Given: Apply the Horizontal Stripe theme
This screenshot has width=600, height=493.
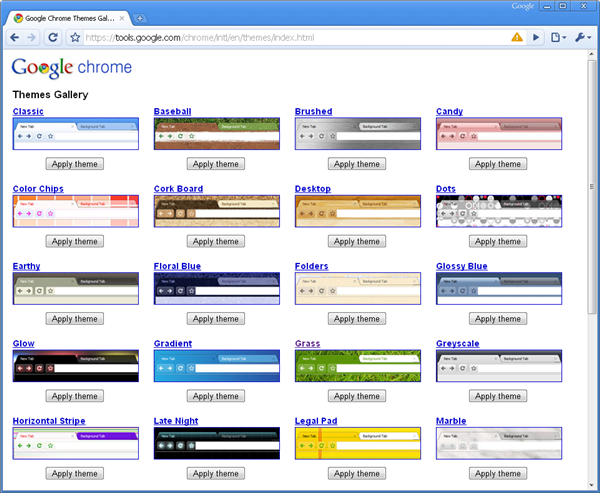Looking at the screenshot, I should 75,473.
